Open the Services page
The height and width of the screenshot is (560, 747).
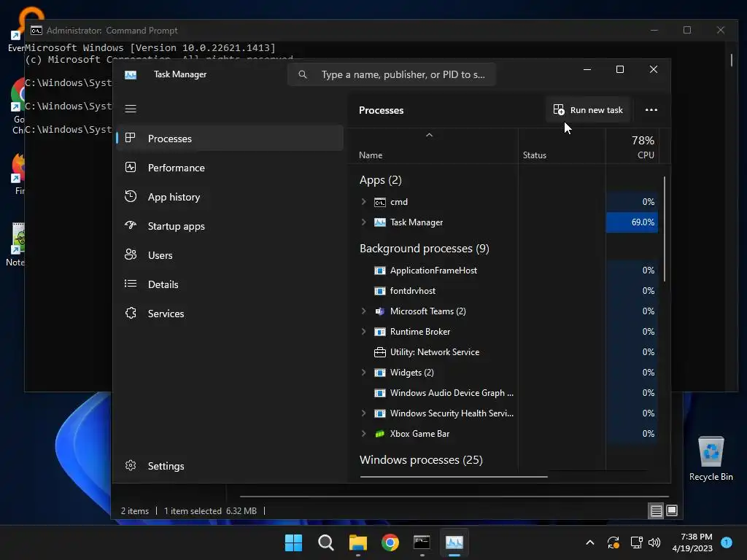tap(230, 314)
